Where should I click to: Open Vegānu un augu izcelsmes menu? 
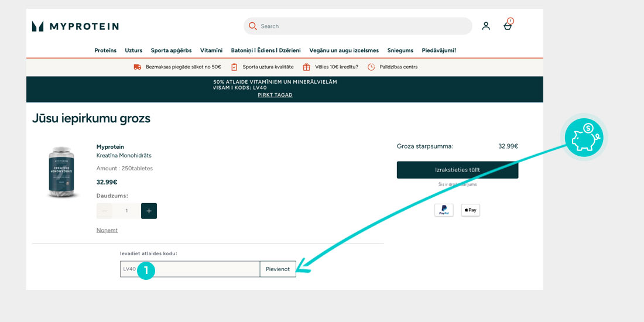tap(345, 50)
